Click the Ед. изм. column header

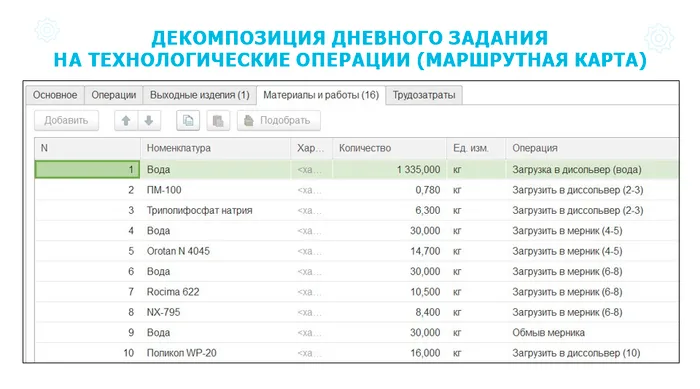(x=476, y=148)
